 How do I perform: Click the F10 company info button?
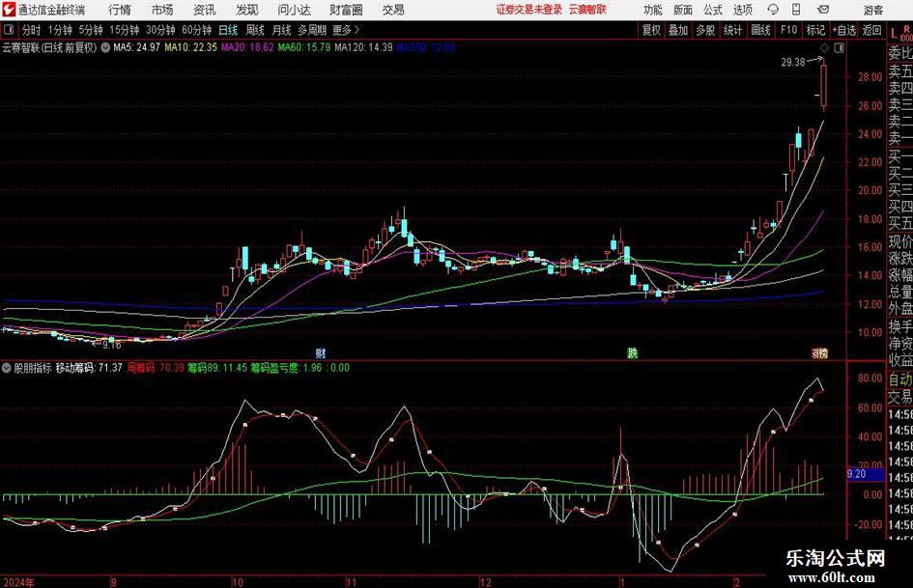[x=788, y=30]
